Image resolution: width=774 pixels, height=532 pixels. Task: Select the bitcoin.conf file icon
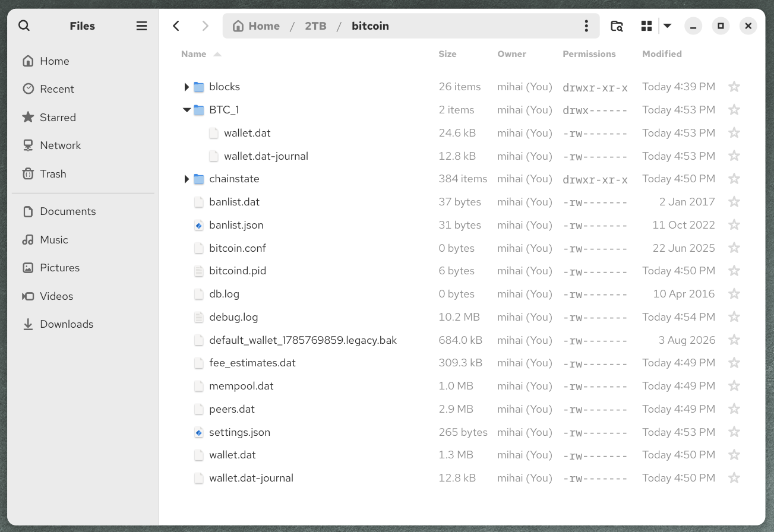pos(199,248)
